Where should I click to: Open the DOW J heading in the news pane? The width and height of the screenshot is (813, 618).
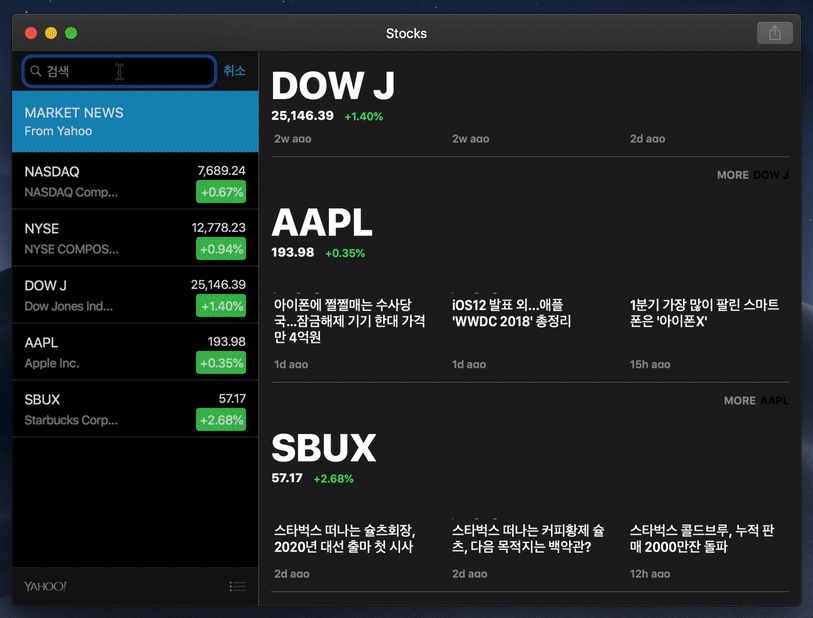(333, 86)
